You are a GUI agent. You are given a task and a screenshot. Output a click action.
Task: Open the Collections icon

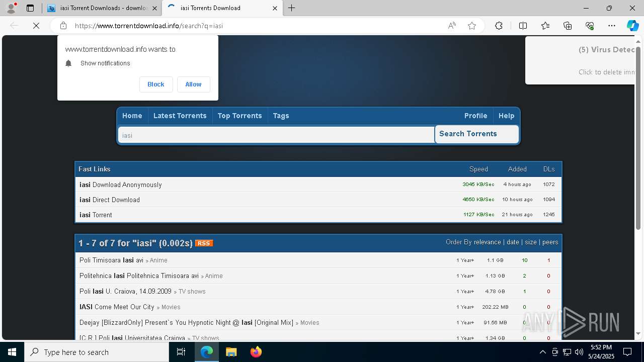(x=568, y=26)
